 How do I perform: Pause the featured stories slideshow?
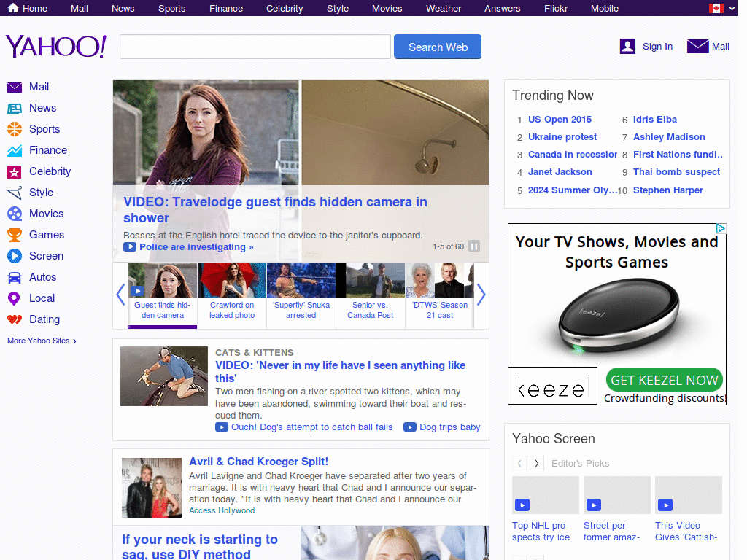[474, 246]
